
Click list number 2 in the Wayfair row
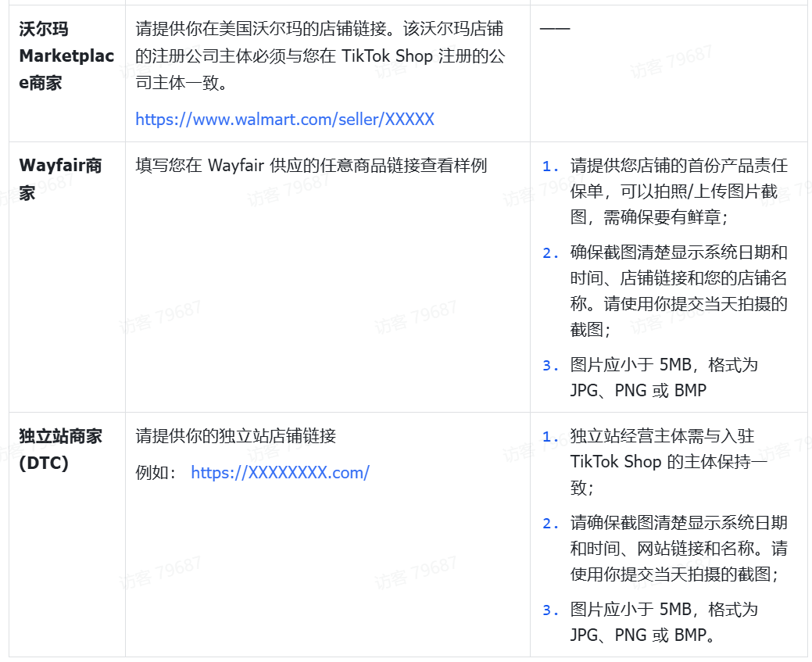point(550,253)
